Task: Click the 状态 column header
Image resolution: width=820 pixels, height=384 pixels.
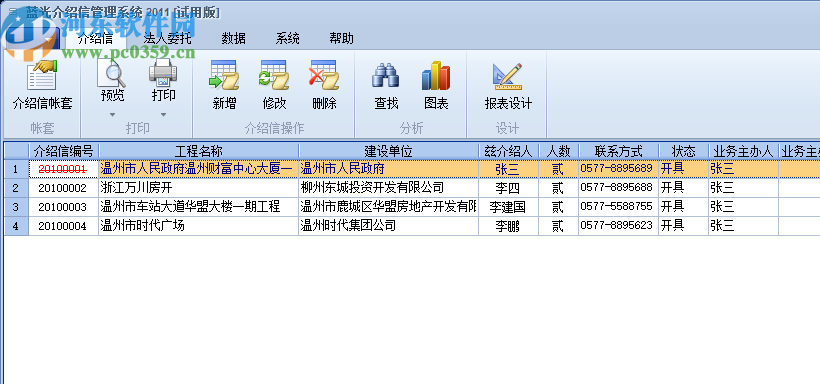Action: [684, 151]
